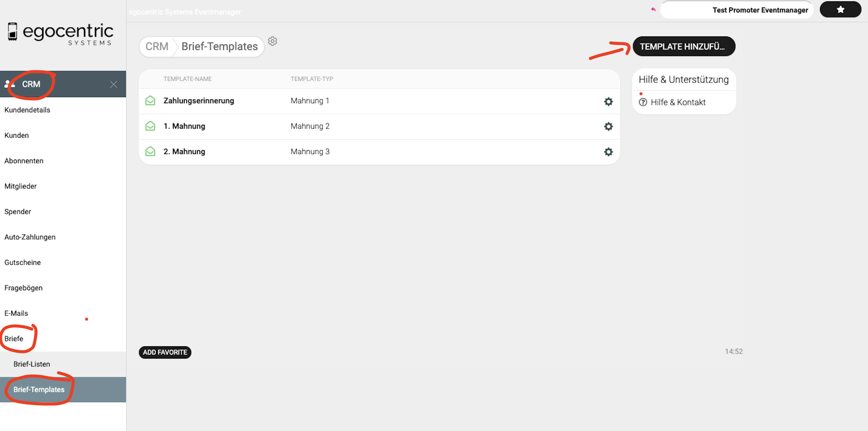Click CRM in the breadcrumb
The width and height of the screenshot is (868, 431).
tap(157, 46)
